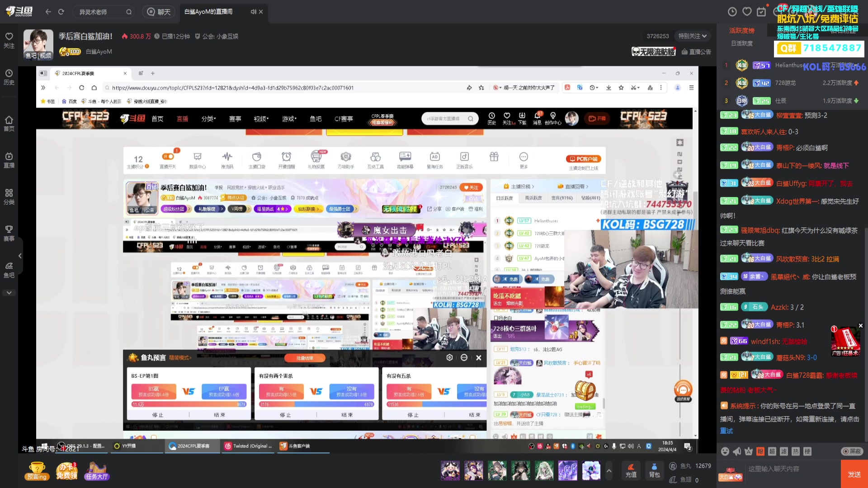Click the 办卡免费领 icon
868x488 pixels.
point(66,471)
